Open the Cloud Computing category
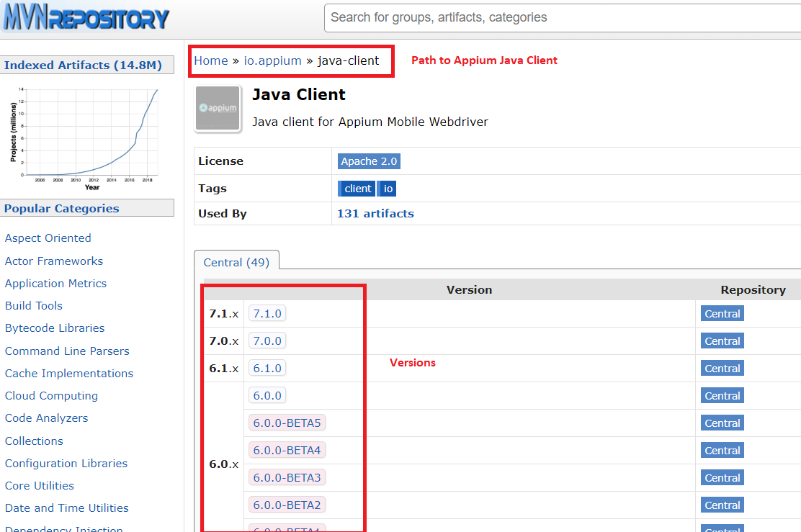801x532 pixels. pos(51,396)
